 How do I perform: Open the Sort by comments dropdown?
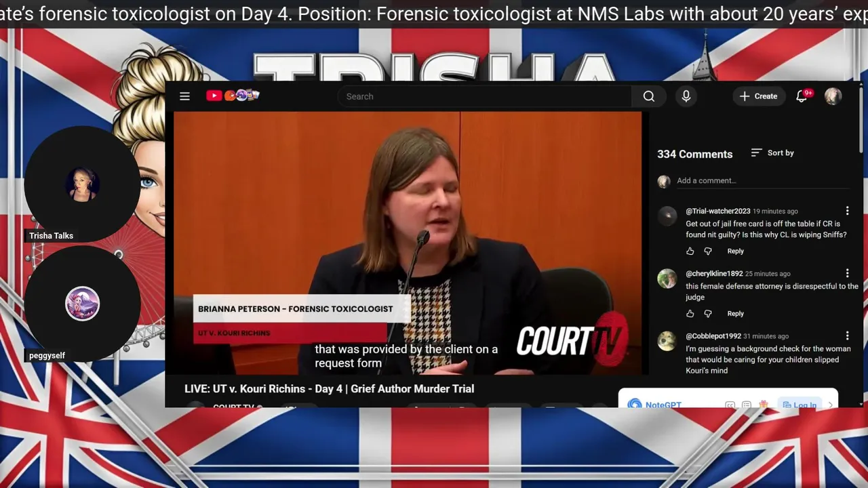click(772, 153)
